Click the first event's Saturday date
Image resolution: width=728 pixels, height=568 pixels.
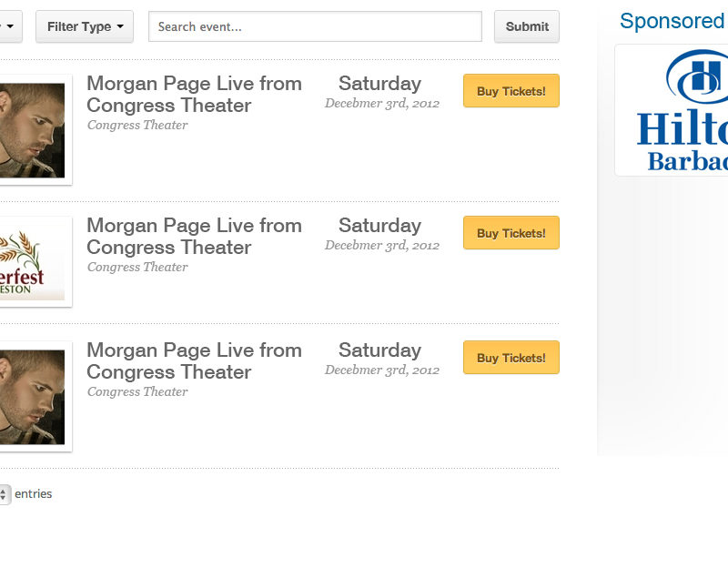(x=380, y=84)
